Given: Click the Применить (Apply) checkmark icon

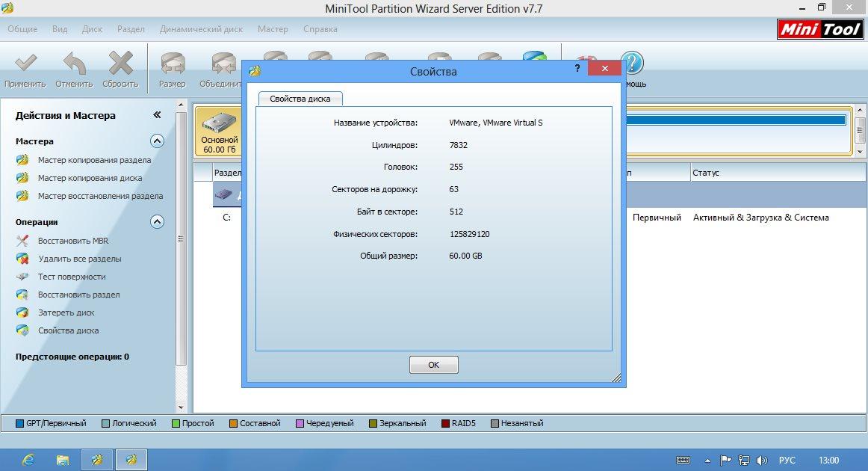Looking at the screenshot, I should [25, 63].
